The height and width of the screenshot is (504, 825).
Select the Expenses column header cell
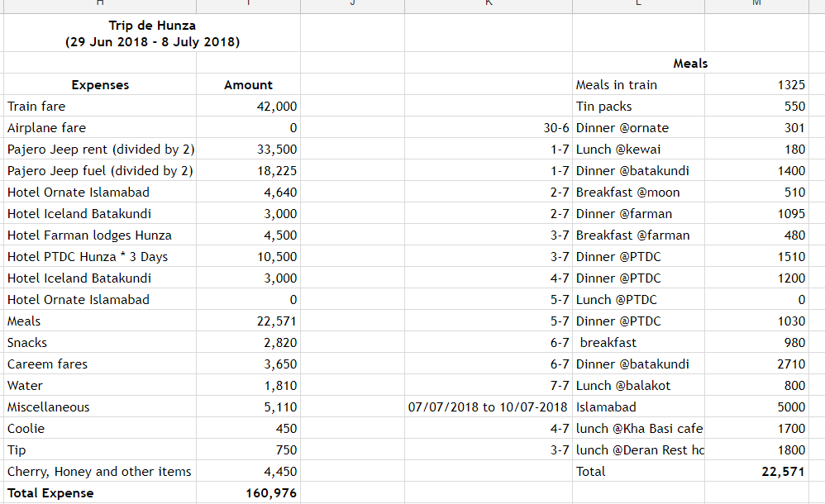[x=100, y=85]
